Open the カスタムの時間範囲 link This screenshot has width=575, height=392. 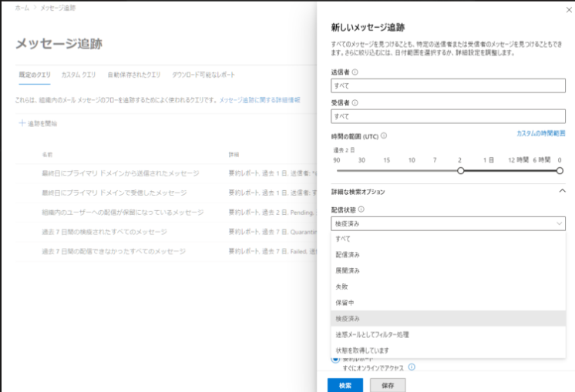(x=540, y=133)
